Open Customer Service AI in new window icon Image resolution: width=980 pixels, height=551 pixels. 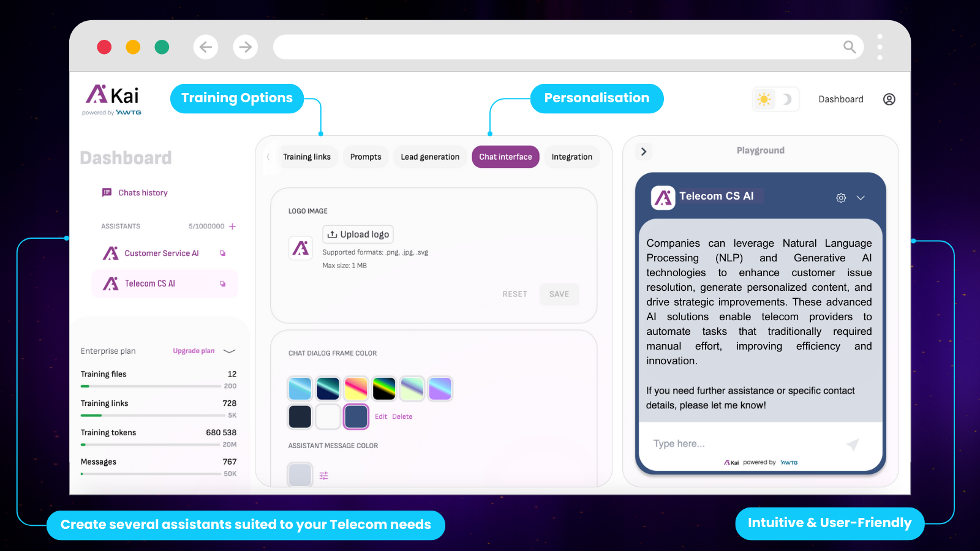222,253
